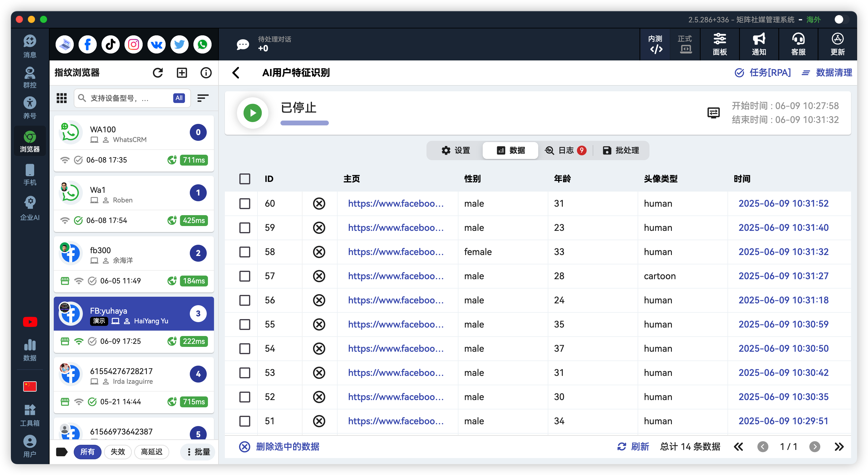
Task: Click the pending conversations chat icon
Action: point(243,44)
